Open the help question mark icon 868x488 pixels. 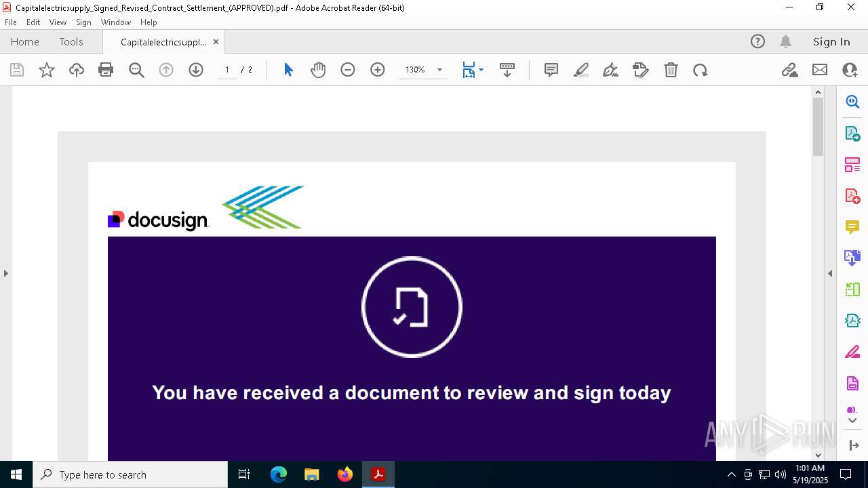pos(757,41)
